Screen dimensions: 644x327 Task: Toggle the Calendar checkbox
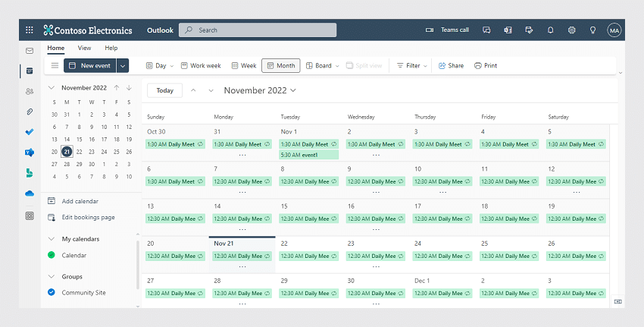[x=52, y=255]
